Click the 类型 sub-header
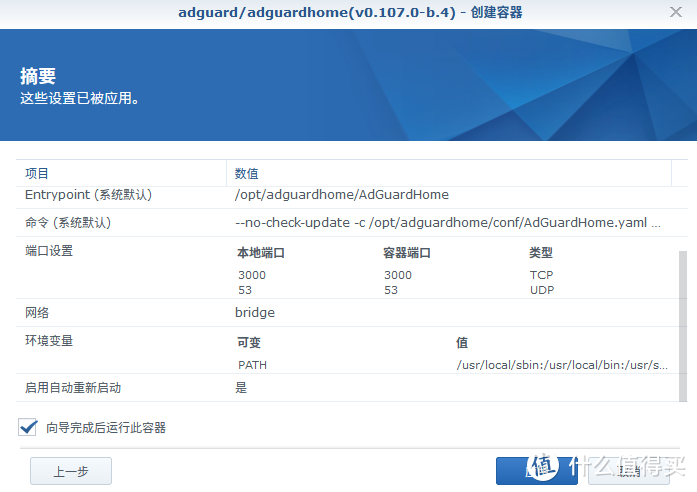This screenshot has height=492, width=697. pos(541,253)
